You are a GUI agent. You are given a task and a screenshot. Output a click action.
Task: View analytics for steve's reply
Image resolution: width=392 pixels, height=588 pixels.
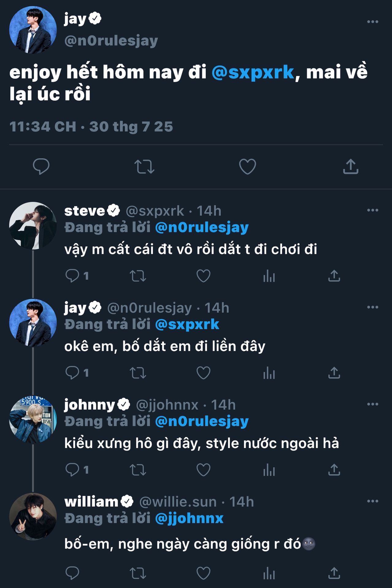tap(269, 276)
